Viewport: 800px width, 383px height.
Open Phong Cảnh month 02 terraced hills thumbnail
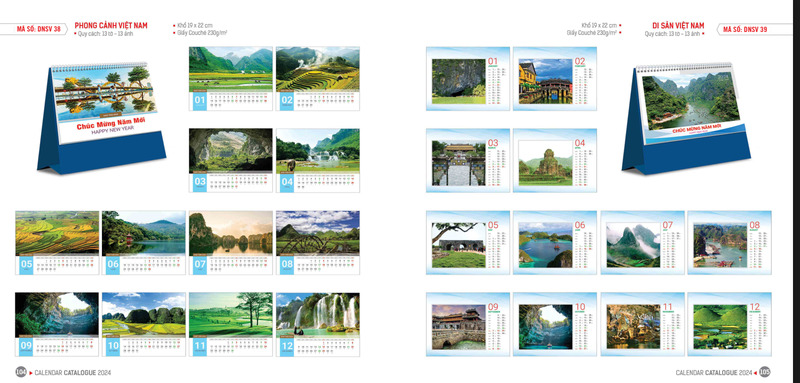point(318,79)
